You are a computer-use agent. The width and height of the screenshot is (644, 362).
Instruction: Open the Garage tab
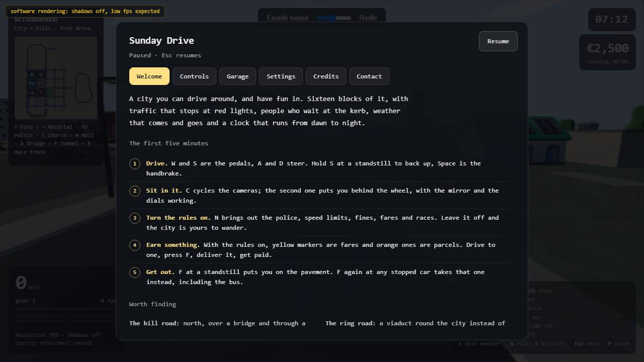click(237, 76)
